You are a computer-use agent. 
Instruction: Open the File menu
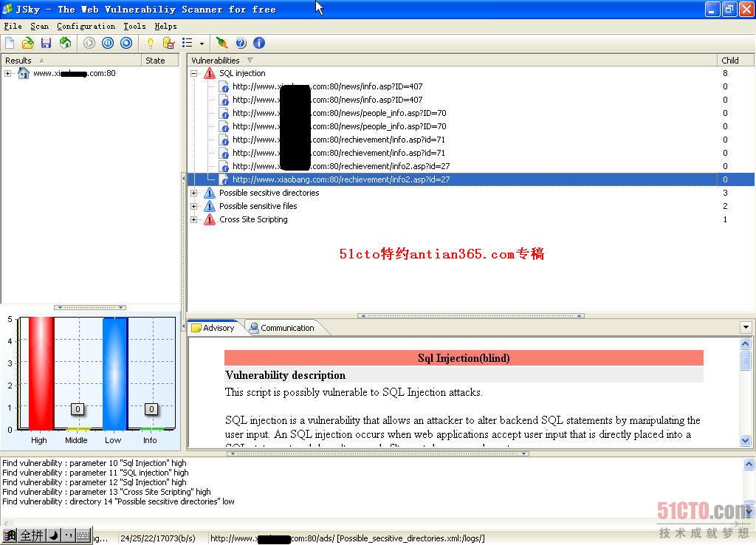click(13, 26)
